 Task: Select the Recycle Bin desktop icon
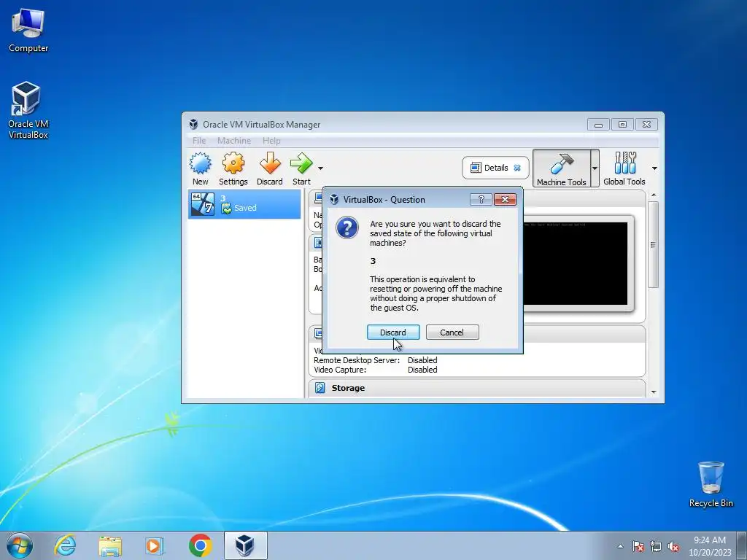pos(711,484)
